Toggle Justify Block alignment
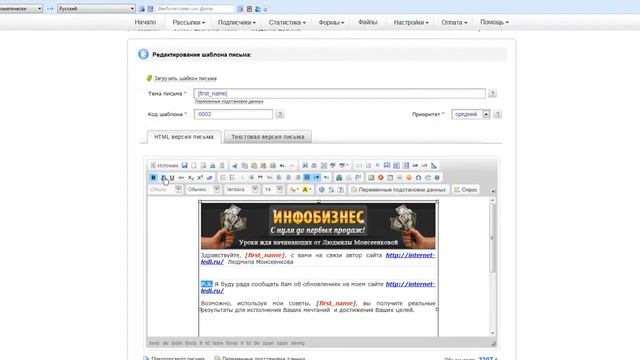The height and width of the screenshot is (360, 640). pos(307,178)
